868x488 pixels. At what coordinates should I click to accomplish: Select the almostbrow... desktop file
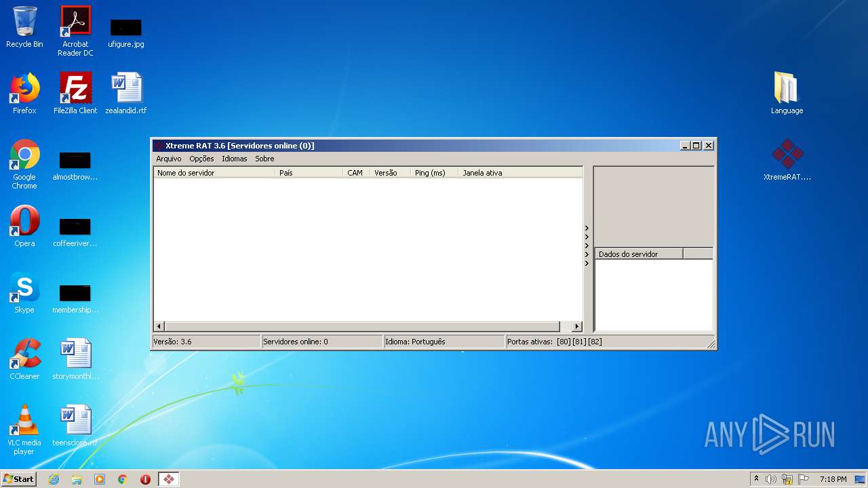(75, 166)
